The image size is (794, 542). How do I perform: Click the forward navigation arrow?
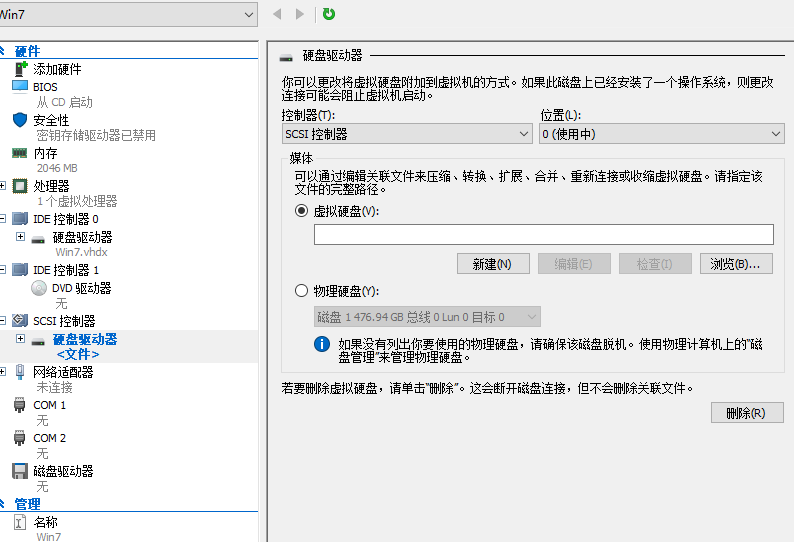[x=300, y=14]
